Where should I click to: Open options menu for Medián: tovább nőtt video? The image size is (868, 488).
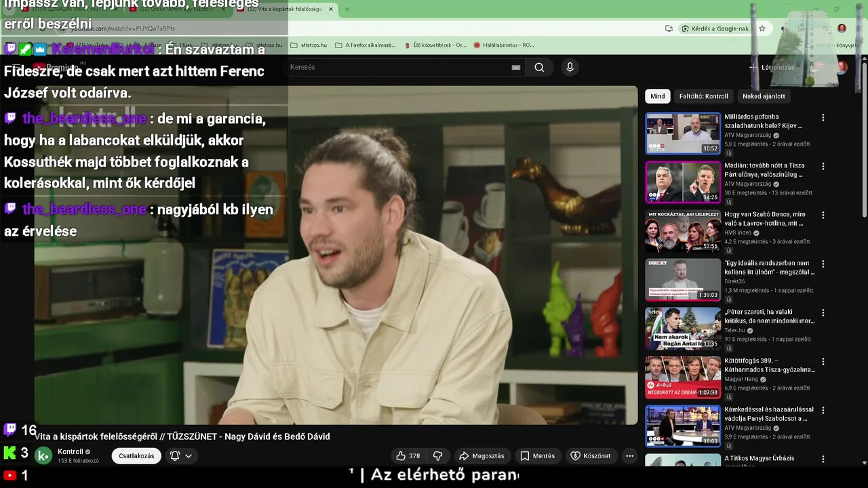click(x=823, y=166)
